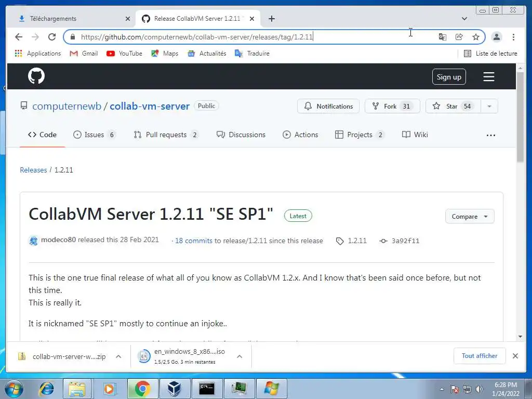532x399 pixels.
Task: Reload the current GitHub page
Action: (52, 37)
